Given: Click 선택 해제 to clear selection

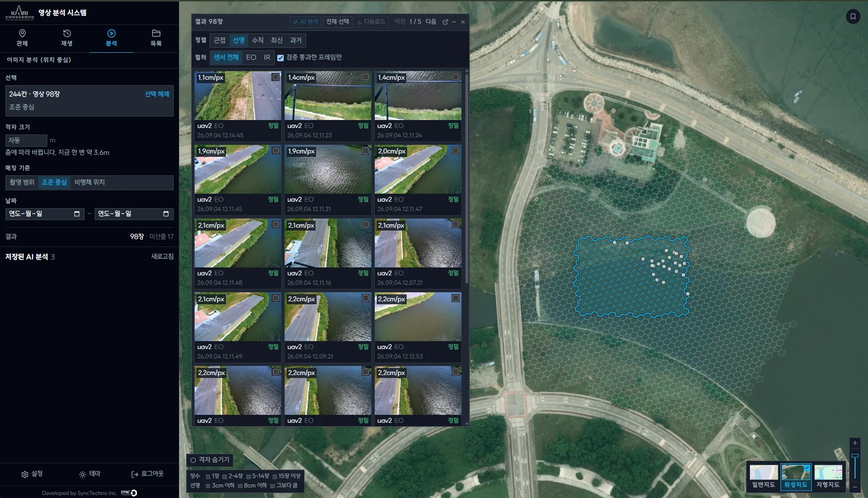Looking at the screenshot, I should pos(157,94).
